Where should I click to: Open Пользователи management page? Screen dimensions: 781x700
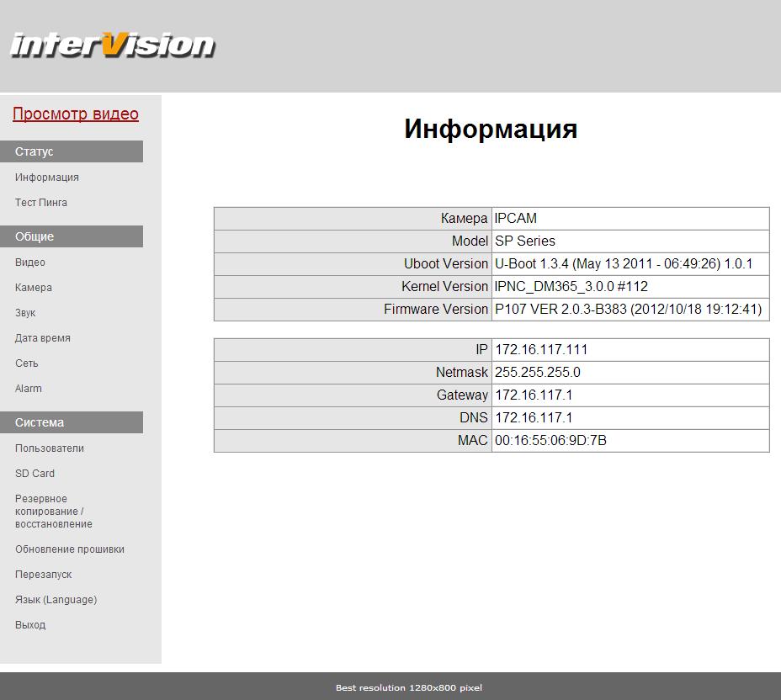[50, 448]
